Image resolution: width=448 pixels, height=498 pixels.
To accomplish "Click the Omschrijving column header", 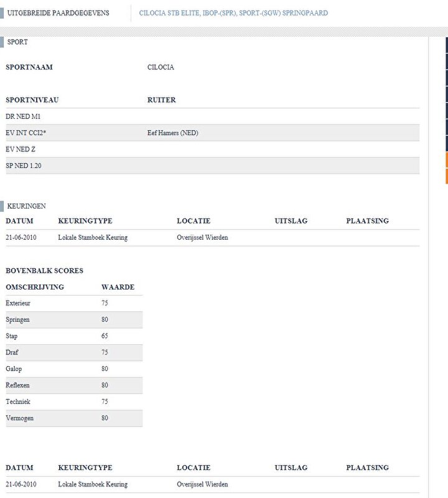I will (x=35, y=287).
